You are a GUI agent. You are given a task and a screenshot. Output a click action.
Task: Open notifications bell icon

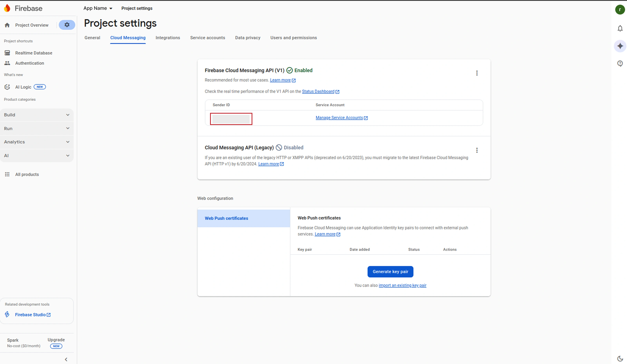(620, 28)
